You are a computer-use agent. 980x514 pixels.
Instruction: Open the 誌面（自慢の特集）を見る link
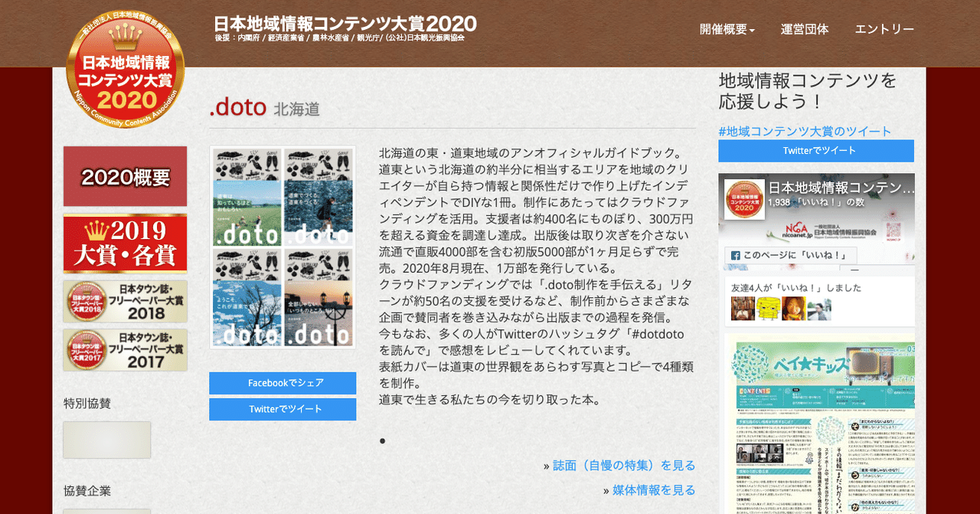624,465
